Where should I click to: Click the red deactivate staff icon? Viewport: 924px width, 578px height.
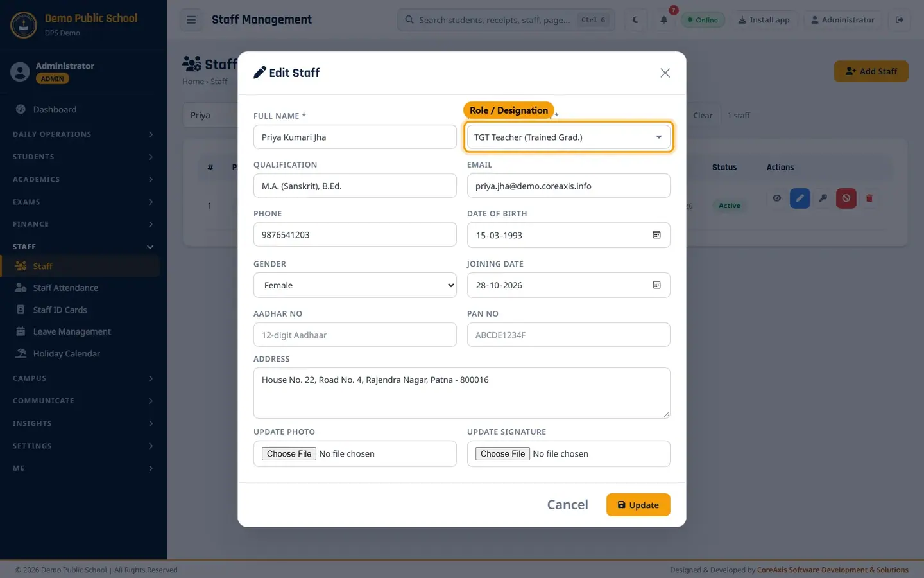846,198
